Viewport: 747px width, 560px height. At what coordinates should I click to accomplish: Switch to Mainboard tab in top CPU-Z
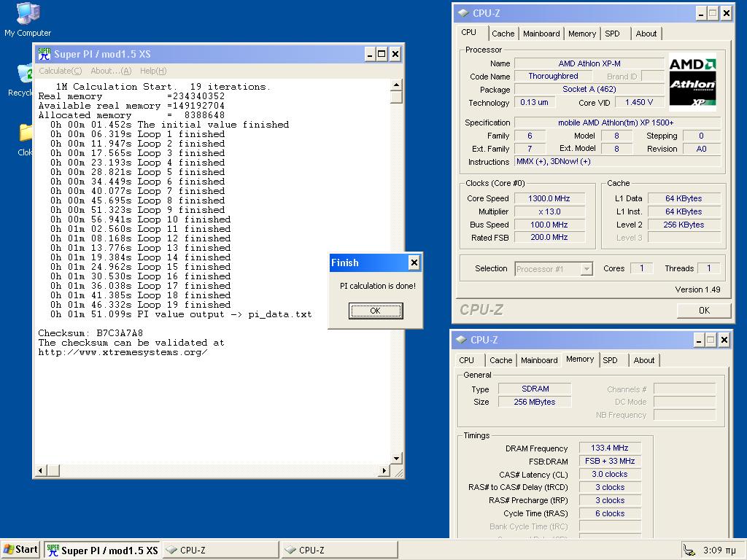click(x=541, y=34)
